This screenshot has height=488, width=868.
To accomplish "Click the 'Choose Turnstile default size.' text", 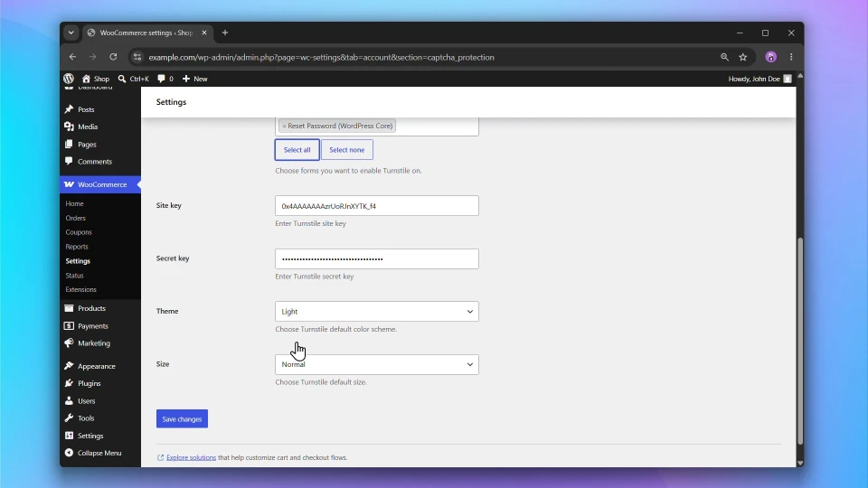I will point(321,382).
